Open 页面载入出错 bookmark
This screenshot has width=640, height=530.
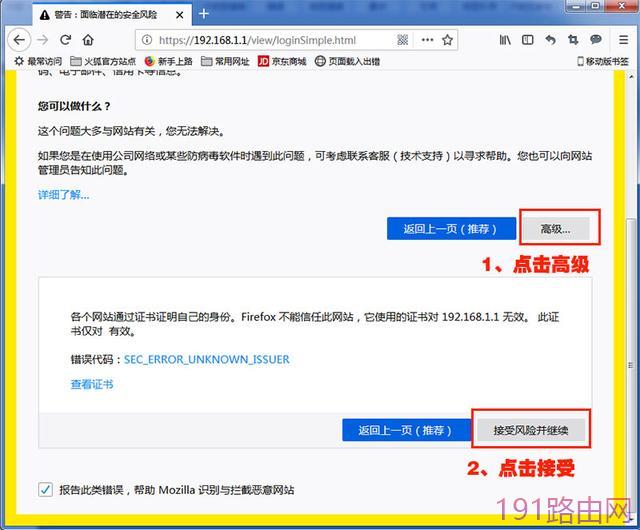pos(347,61)
